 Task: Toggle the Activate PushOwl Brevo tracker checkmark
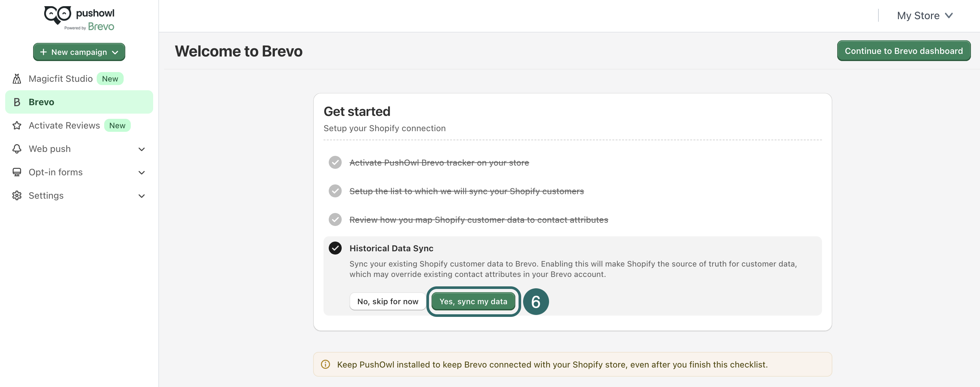[x=335, y=162]
